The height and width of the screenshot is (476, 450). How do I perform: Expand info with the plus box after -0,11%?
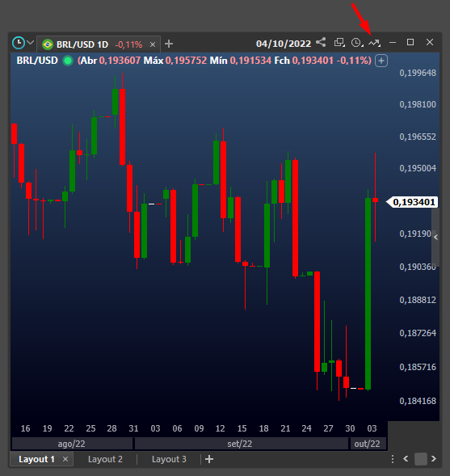click(x=381, y=61)
